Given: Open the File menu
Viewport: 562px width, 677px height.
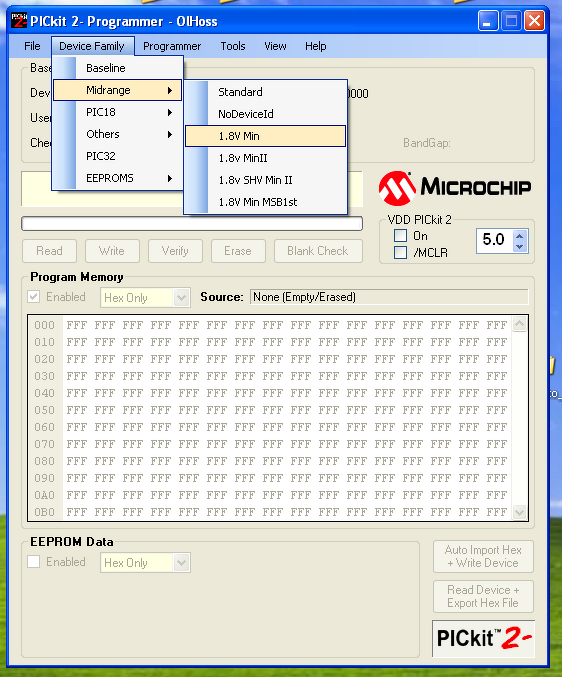Looking at the screenshot, I should [32, 46].
